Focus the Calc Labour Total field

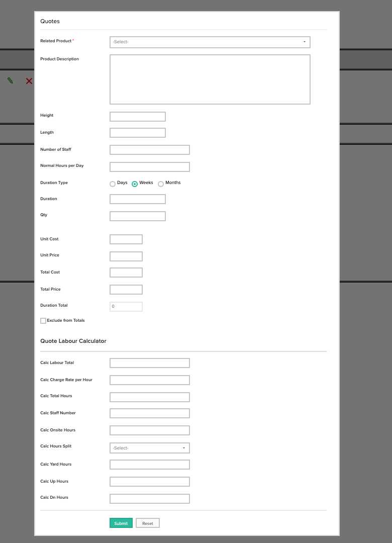coord(150,363)
